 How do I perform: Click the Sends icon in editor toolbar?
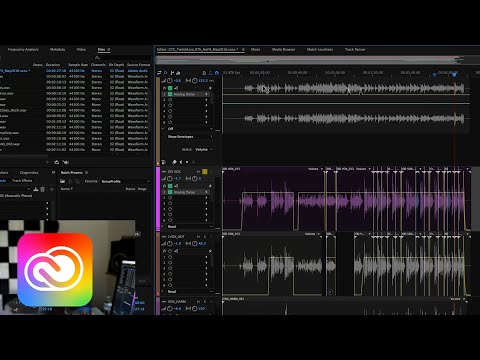point(172,73)
